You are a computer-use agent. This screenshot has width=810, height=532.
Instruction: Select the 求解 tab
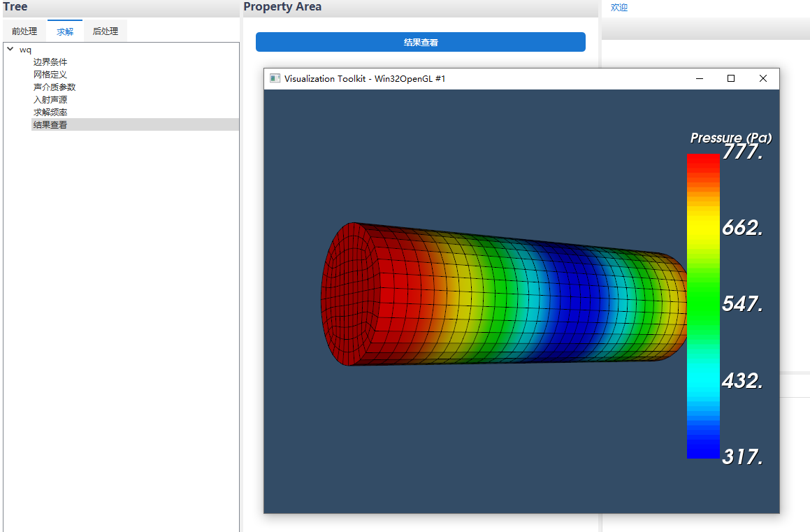pyautogui.click(x=64, y=31)
